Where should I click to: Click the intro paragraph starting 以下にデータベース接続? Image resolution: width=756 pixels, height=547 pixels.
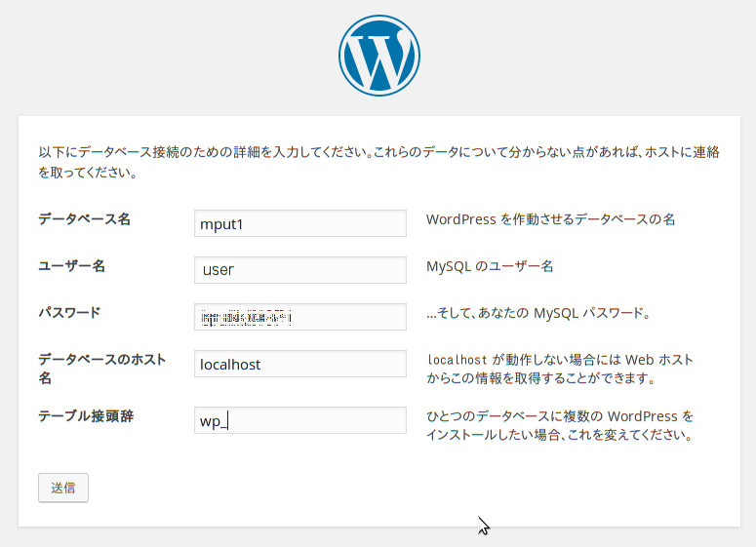(378, 162)
